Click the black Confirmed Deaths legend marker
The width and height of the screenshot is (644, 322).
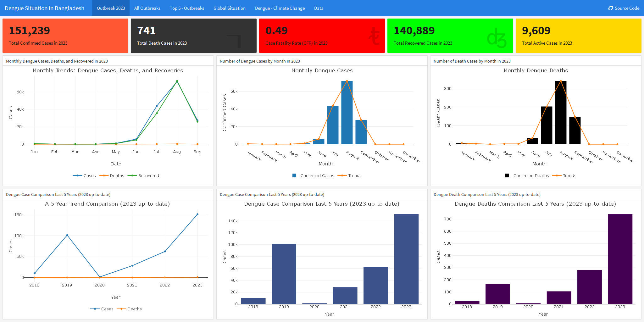coord(507,175)
